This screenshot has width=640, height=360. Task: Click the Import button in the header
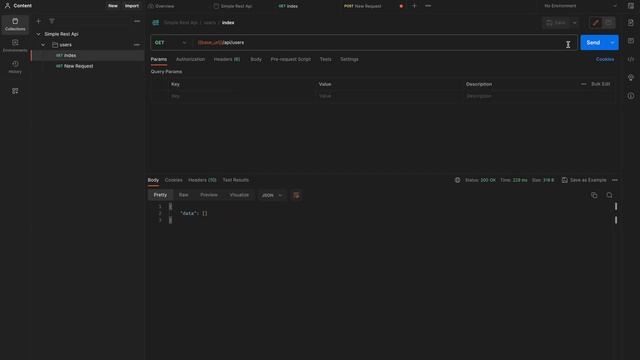click(131, 6)
